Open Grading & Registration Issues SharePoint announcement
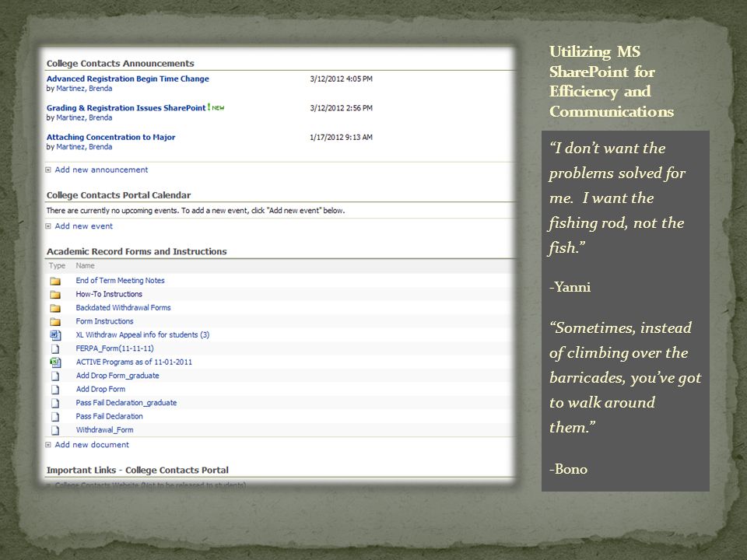 (126, 107)
